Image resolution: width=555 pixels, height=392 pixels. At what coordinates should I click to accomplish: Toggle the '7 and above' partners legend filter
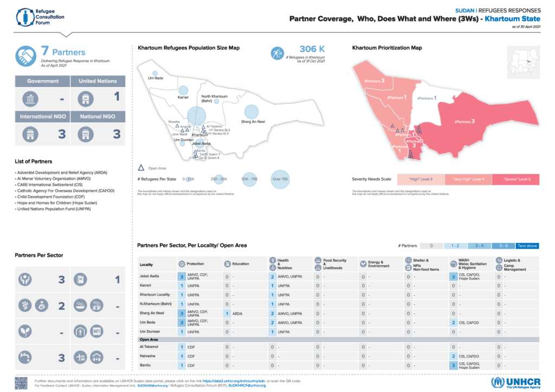click(x=527, y=245)
